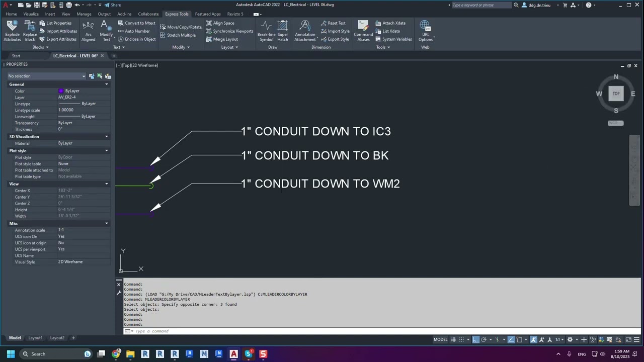Click Auto Number tool
This screenshot has height=362, width=644.
[x=133, y=31]
